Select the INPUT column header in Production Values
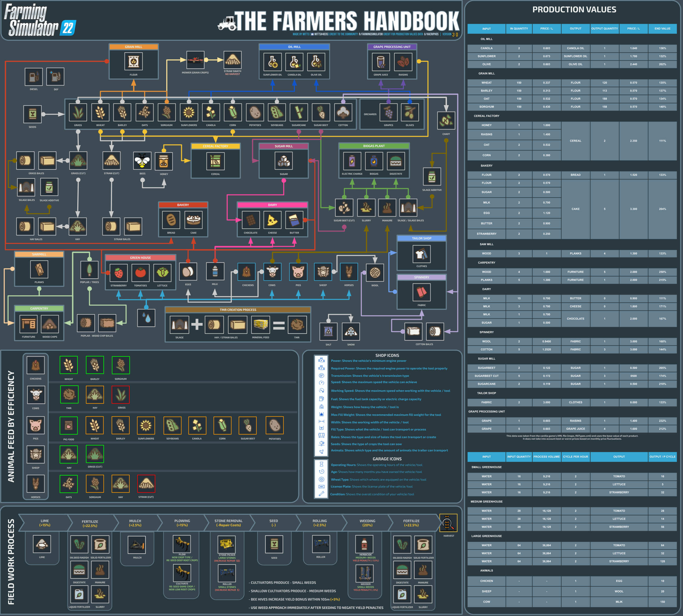Viewport: 683px width, 616px height. click(486, 28)
